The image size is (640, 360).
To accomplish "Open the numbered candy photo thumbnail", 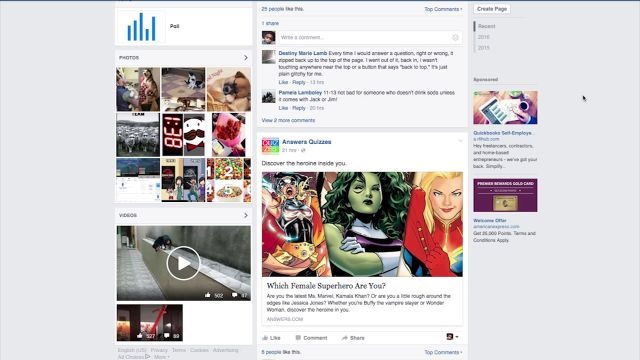I will tap(229, 180).
